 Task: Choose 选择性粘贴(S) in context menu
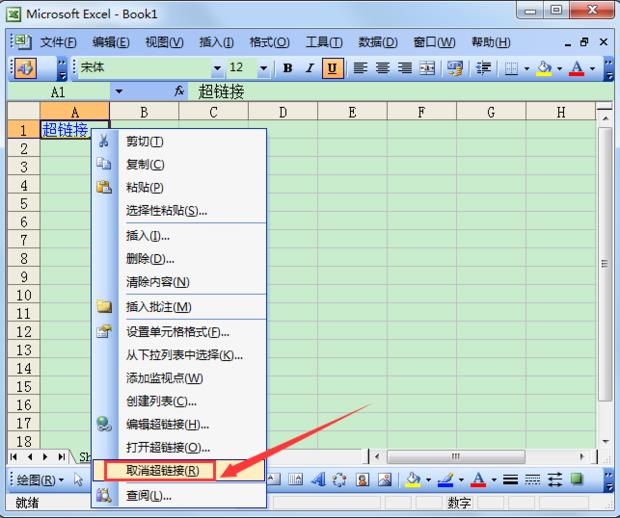point(179,210)
